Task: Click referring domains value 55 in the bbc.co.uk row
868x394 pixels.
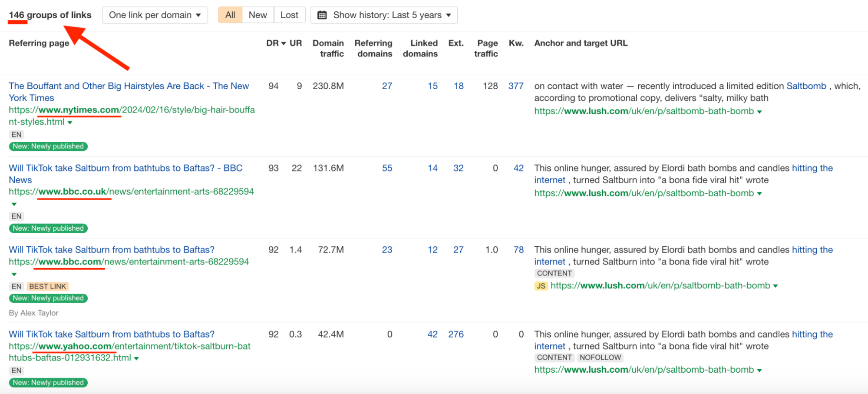Action: click(387, 168)
